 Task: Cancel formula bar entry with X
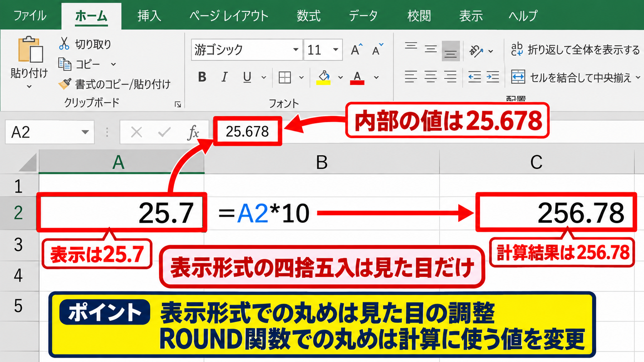tap(136, 132)
